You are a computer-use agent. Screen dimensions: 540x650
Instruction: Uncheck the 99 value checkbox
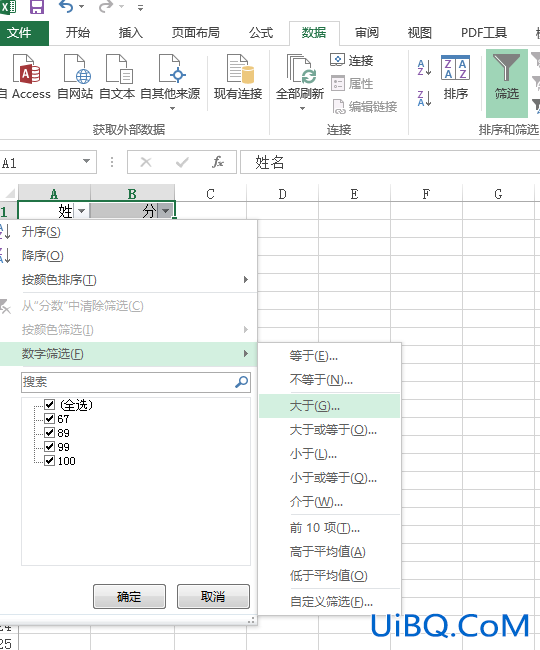click(x=49, y=446)
